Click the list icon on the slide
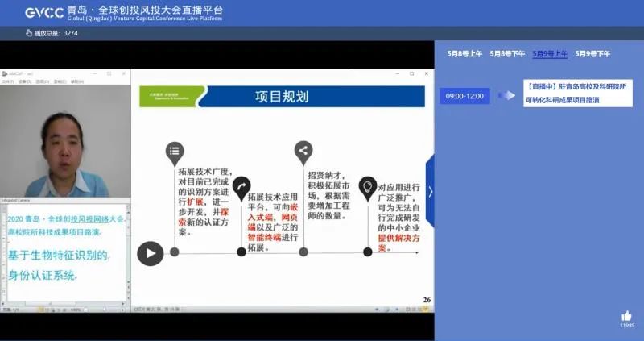The image size is (644, 341). (x=175, y=151)
